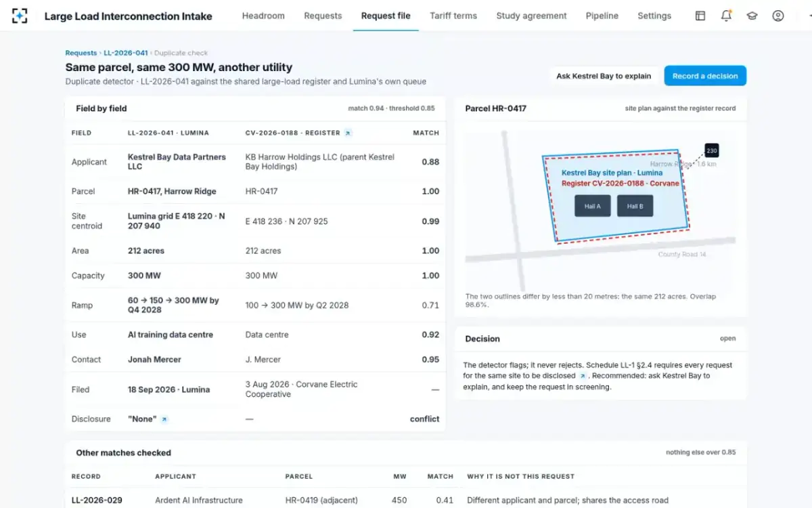Click "18 Sep 2026 · Lumina" filed cell
The image size is (812, 508).
(x=168, y=389)
